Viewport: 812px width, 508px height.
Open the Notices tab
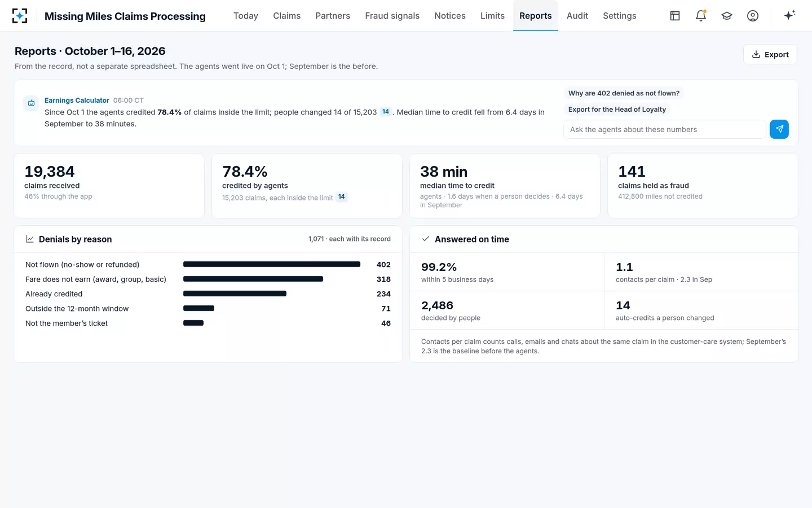point(450,16)
